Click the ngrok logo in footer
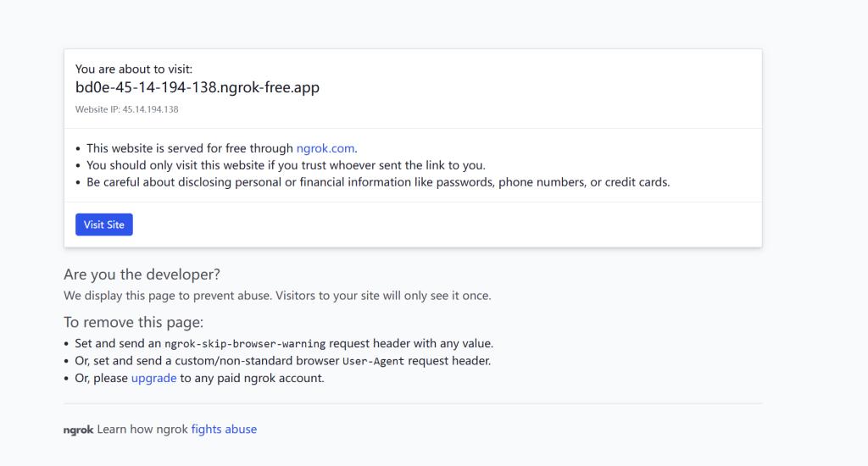868x466 pixels. pyautogui.click(x=78, y=430)
